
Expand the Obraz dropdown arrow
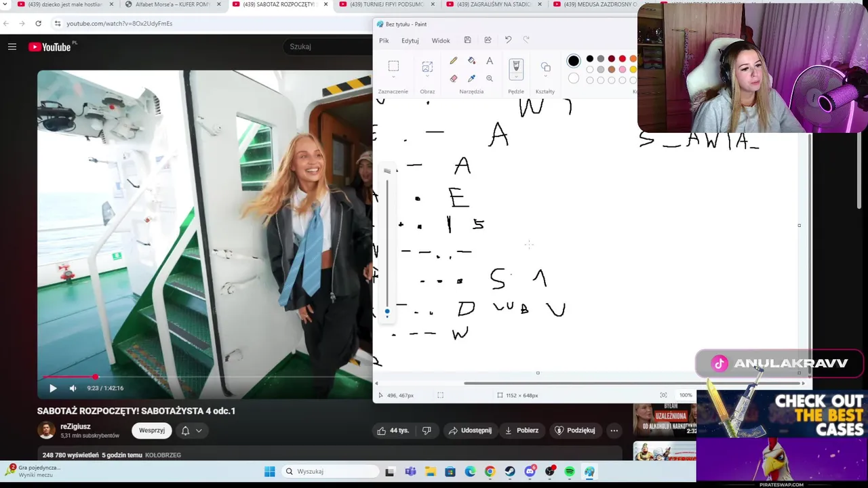[x=427, y=77]
